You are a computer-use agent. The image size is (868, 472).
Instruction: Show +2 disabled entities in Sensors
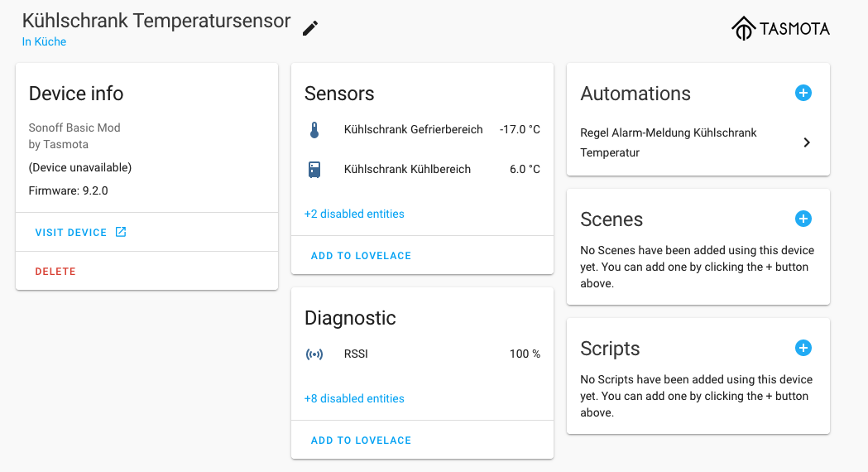(354, 214)
